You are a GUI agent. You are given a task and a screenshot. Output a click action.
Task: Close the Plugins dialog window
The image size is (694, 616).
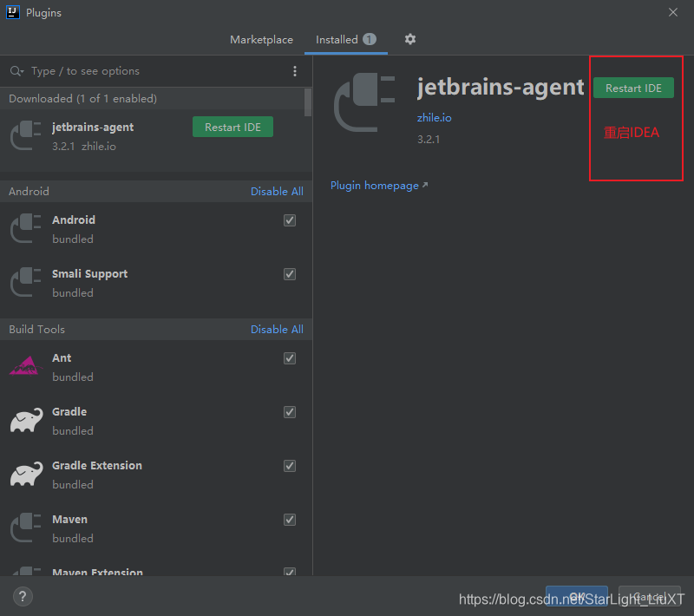point(673,12)
